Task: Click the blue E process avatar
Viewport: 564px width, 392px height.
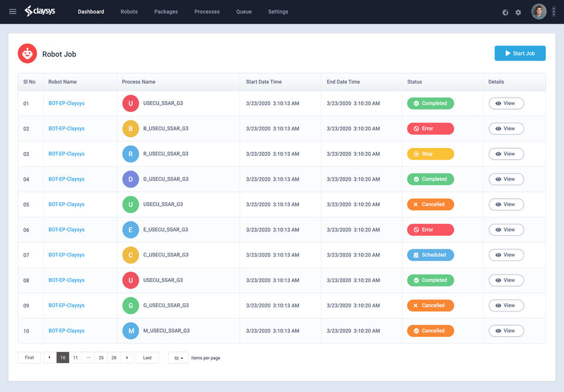Action: coord(130,230)
